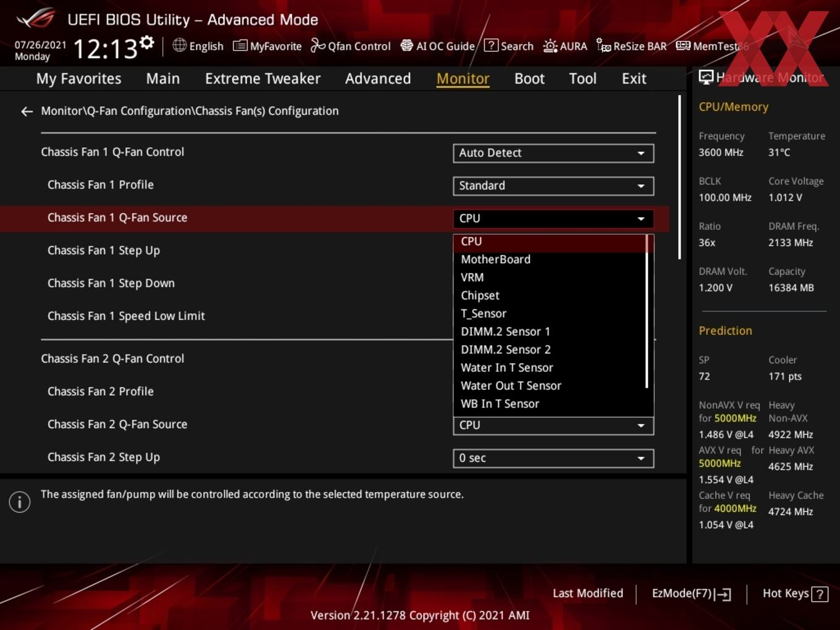Open Chassis Fan 2 Q-Fan Source dropdown
840x630 pixels.
(553, 426)
